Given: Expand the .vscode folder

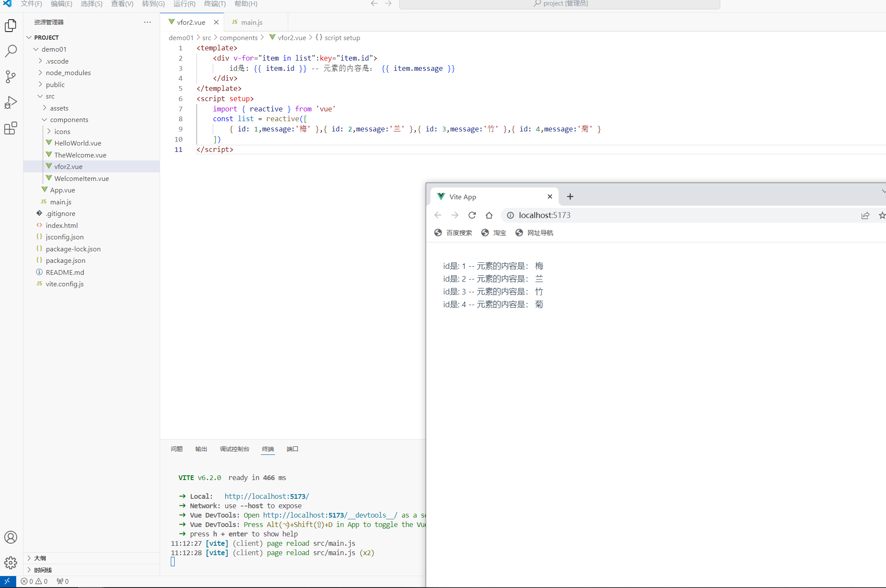Looking at the screenshot, I should 40,61.
